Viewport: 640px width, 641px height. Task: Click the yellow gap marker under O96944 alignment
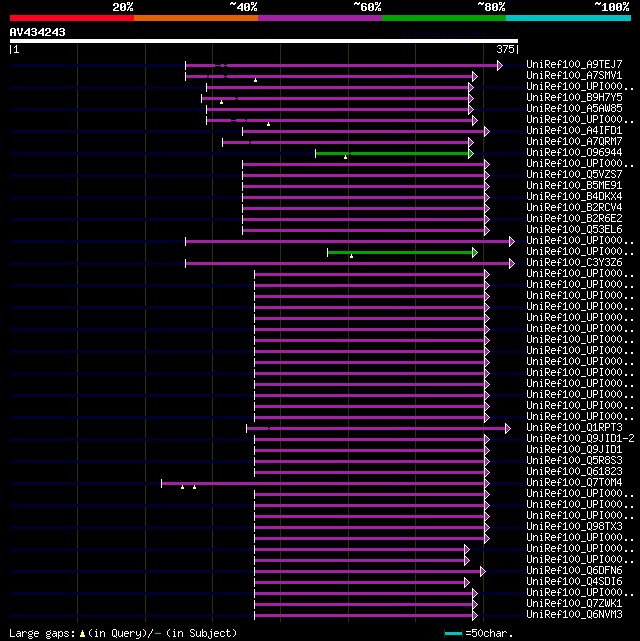point(346,157)
